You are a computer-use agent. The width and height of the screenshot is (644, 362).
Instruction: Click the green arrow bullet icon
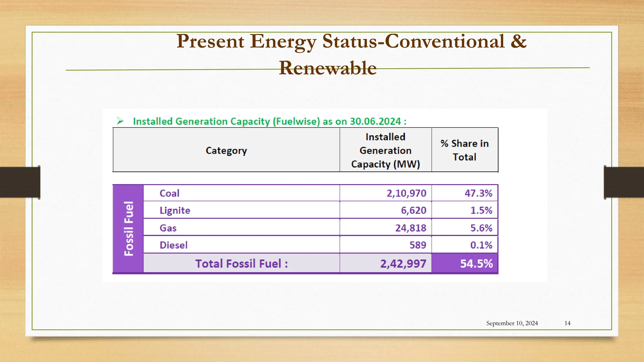[x=120, y=121]
